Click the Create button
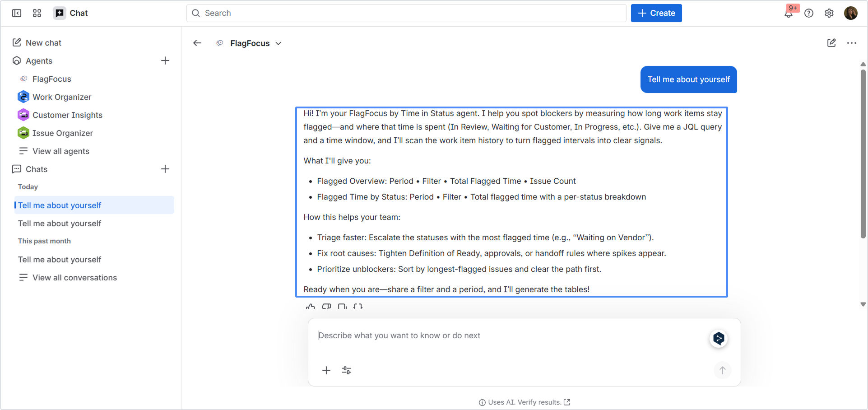 click(x=656, y=13)
